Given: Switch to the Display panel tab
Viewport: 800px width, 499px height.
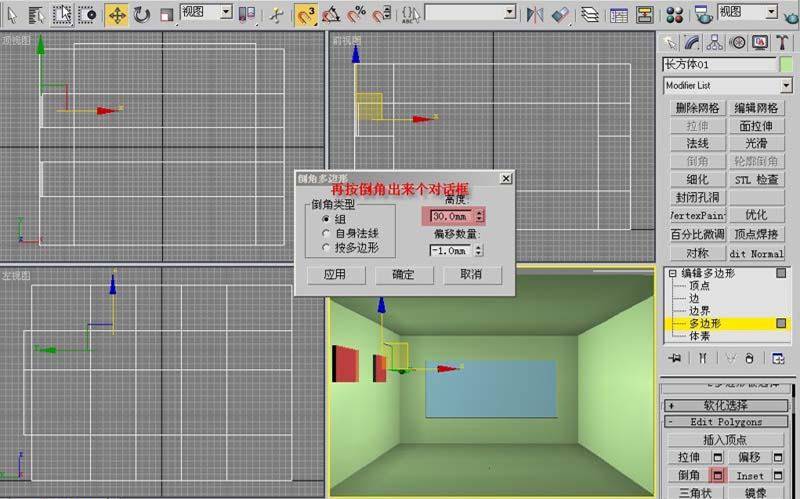Looking at the screenshot, I should click(760, 43).
